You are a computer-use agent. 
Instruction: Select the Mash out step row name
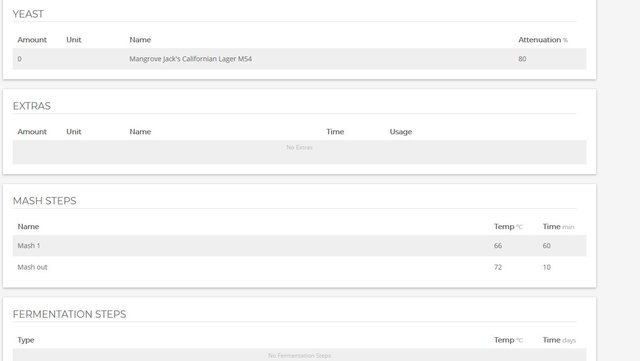pyautogui.click(x=32, y=267)
